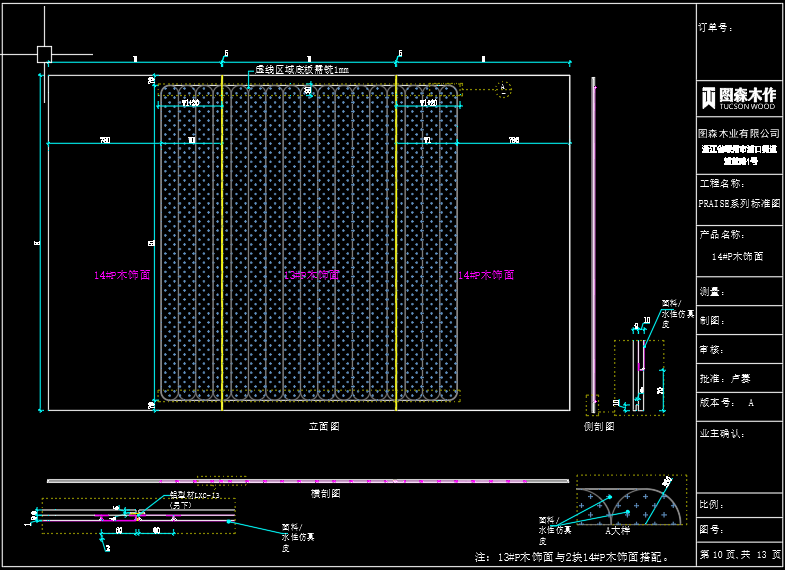Select the tall narrow side section strip

pyautogui.click(x=594, y=240)
